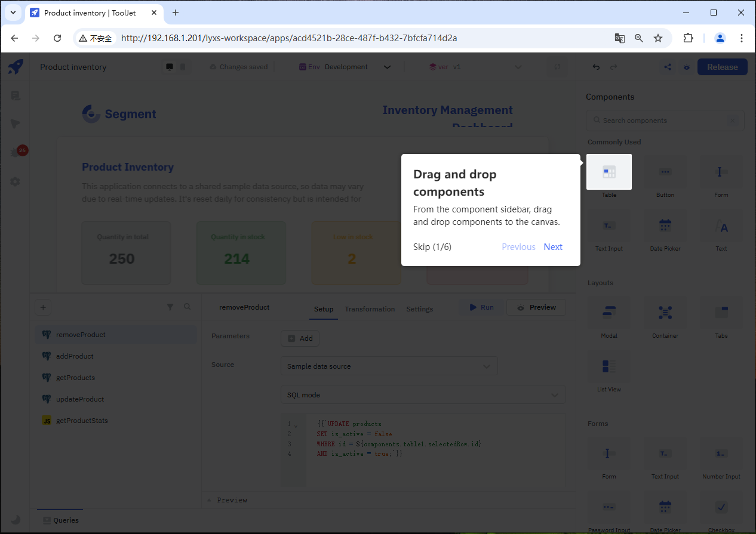The image size is (756, 534).
Task: Open the Env Development dropdown
Action: tap(345, 67)
